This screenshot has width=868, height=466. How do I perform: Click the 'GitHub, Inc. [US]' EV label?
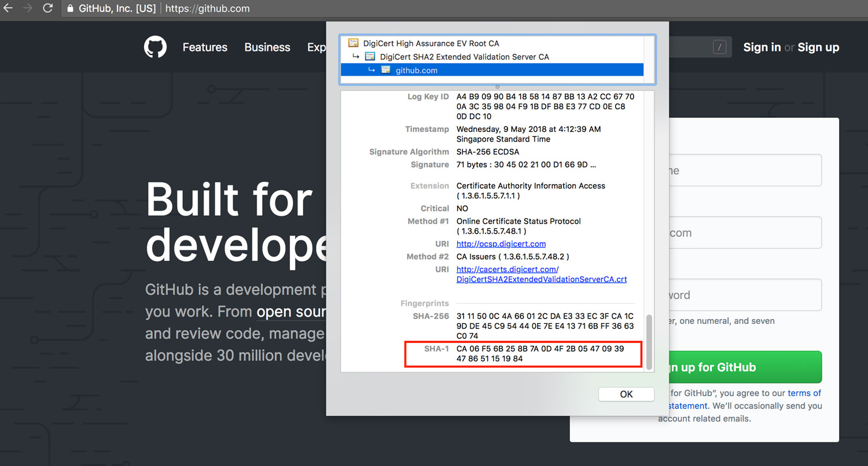point(117,9)
